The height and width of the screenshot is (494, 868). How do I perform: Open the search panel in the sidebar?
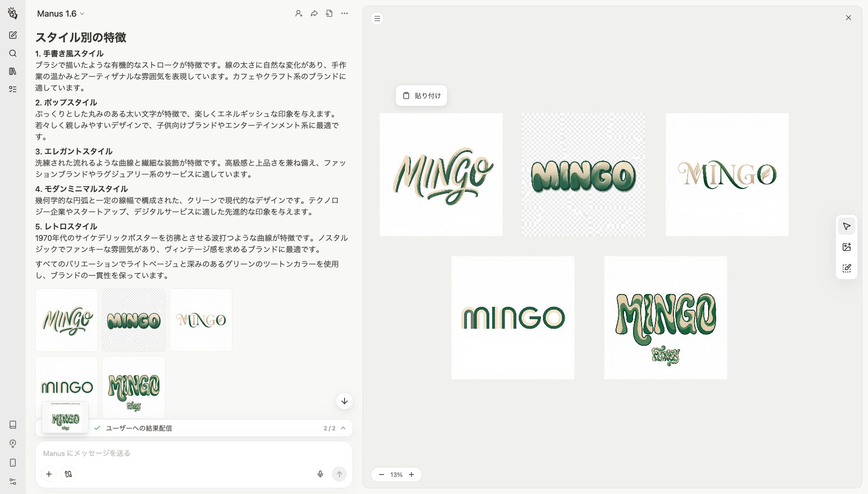[x=13, y=53]
